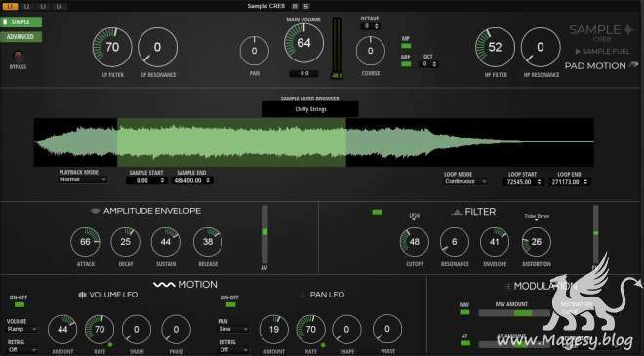The width and height of the screenshot is (644, 356).
Task: Select layer tab L3
Action: [x=43, y=6]
